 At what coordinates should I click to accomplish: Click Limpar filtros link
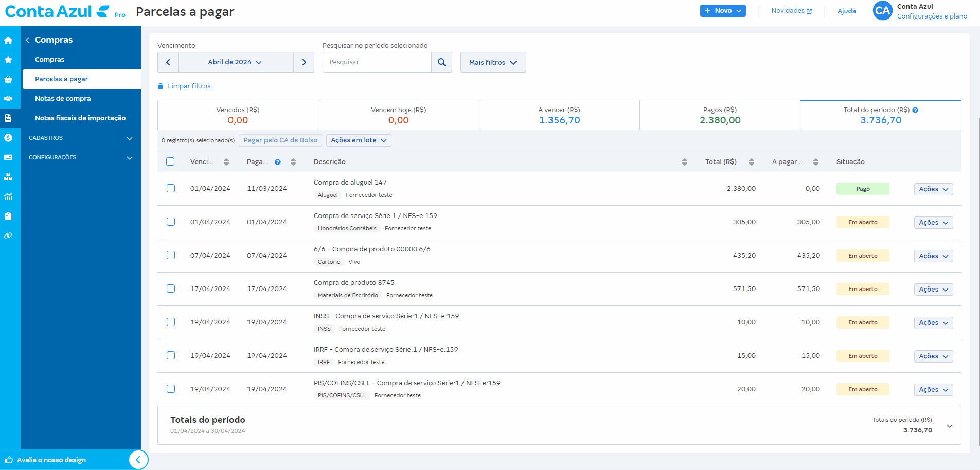click(184, 86)
